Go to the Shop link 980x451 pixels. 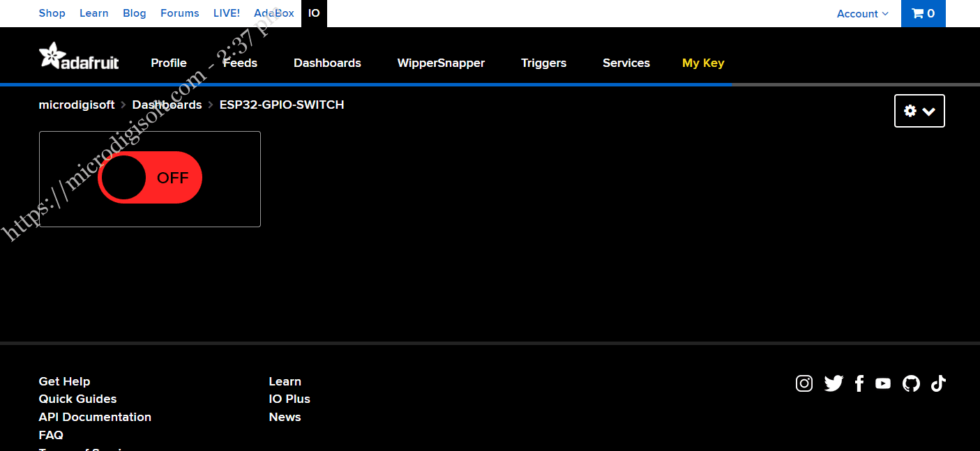coord(52,13)
